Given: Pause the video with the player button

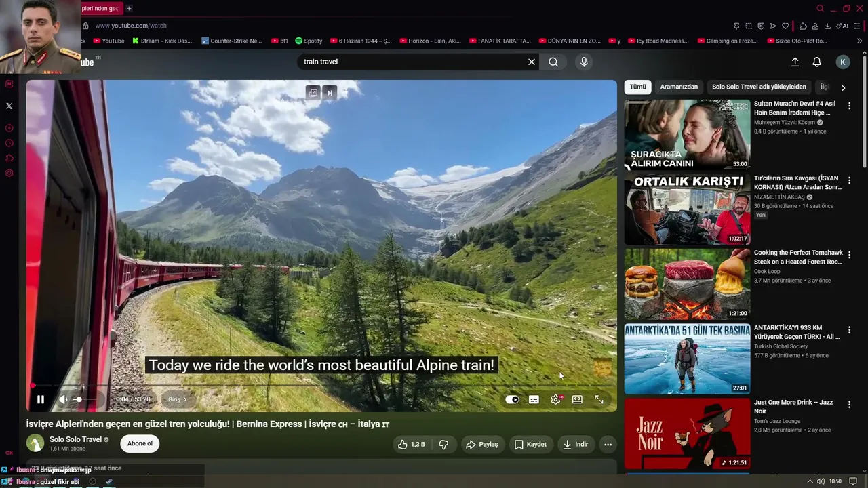Looking at the screenshot, I should (x=41, y=400).
